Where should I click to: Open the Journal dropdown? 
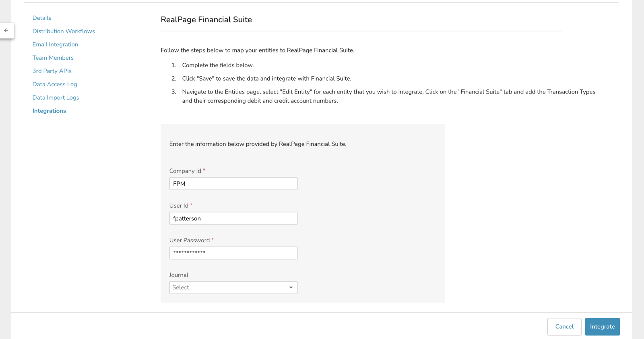point(229,287)
